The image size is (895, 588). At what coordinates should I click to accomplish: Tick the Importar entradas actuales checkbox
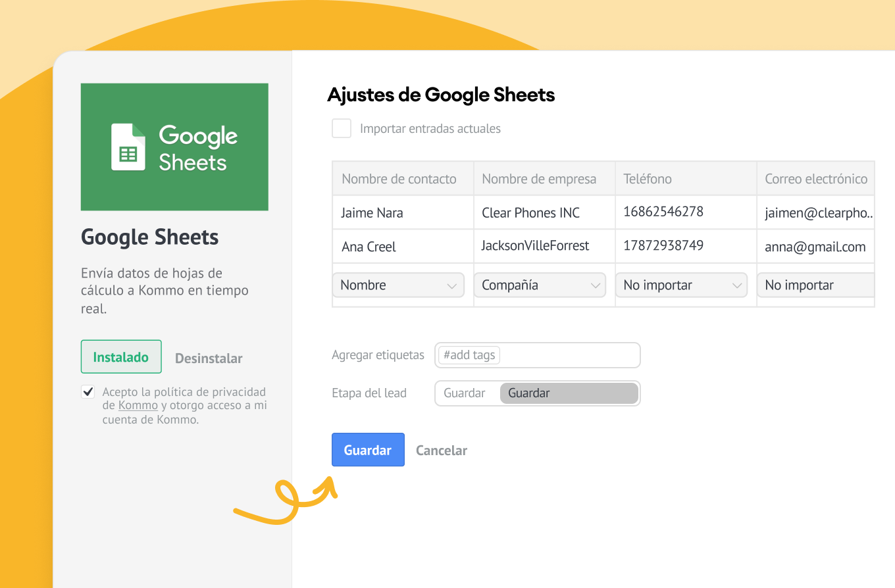(342, 128)
